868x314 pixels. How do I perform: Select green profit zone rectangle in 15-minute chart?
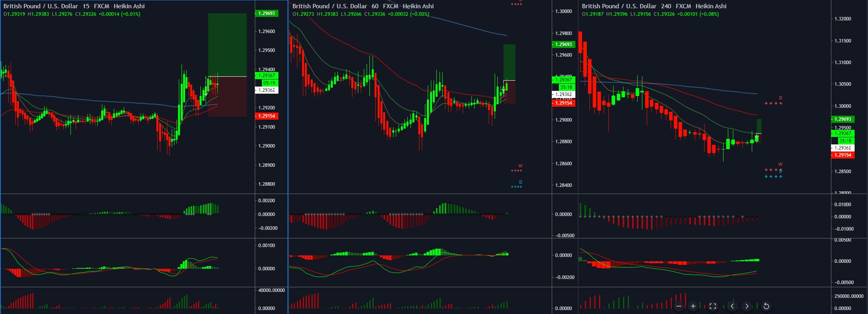227,45
